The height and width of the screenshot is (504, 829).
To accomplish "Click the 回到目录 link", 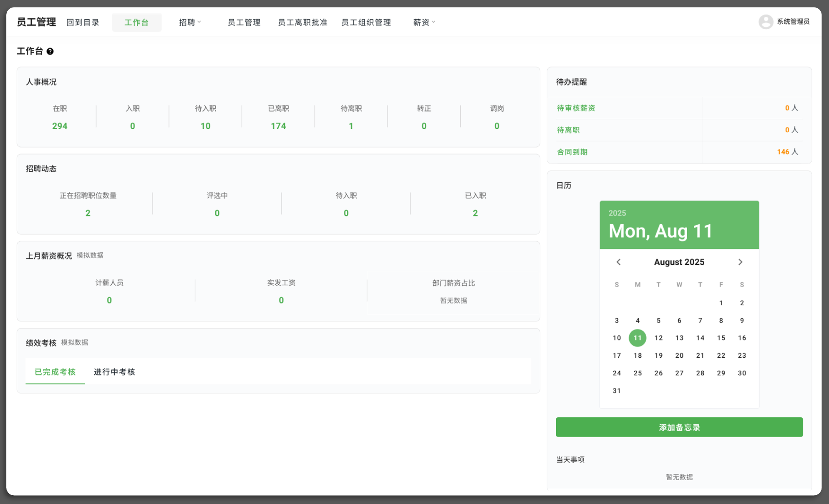I will coord(83,22).
